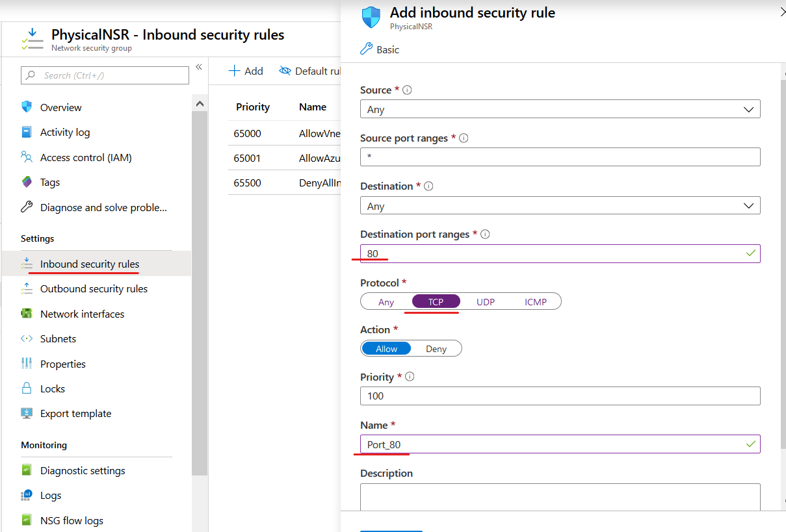Open the Source dropdown
Screen dimensions: 786x532
pyautogui.click(x=560, y=109)
